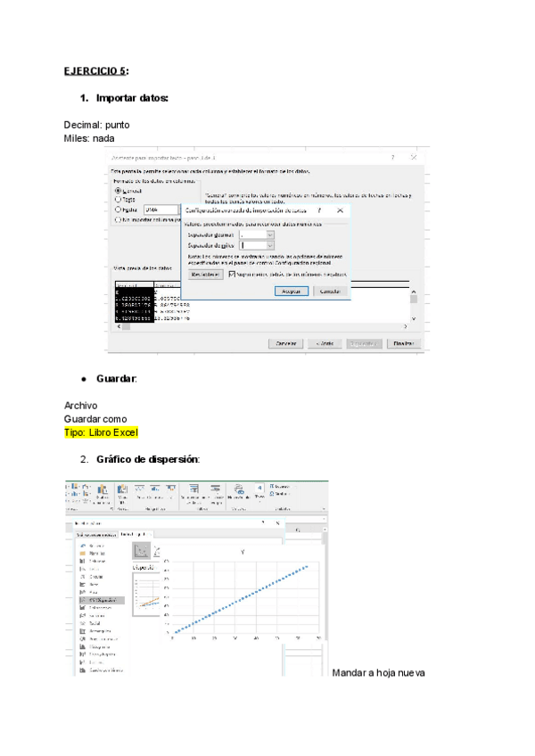Viewport: 535px width, 756px height.
Task: Open help in the advanced import settings dialog
Action: [x=319, y=211]
